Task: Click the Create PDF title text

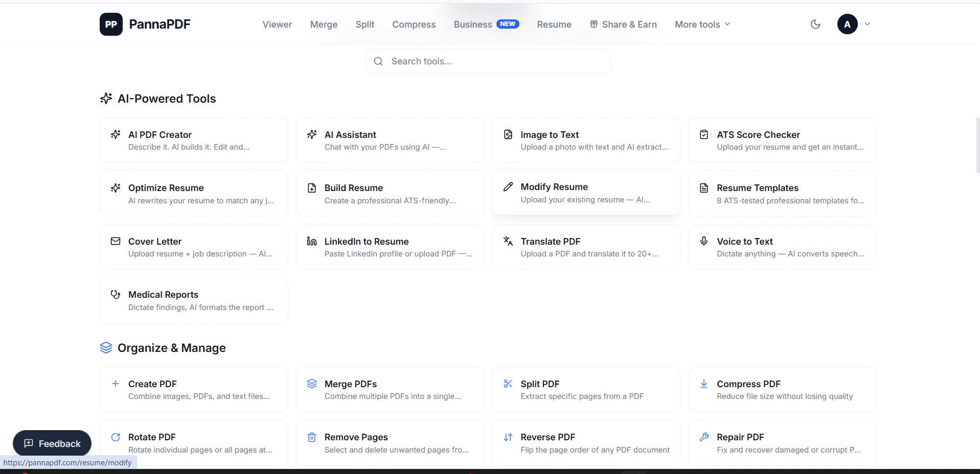Action: (x=152, y=384)
